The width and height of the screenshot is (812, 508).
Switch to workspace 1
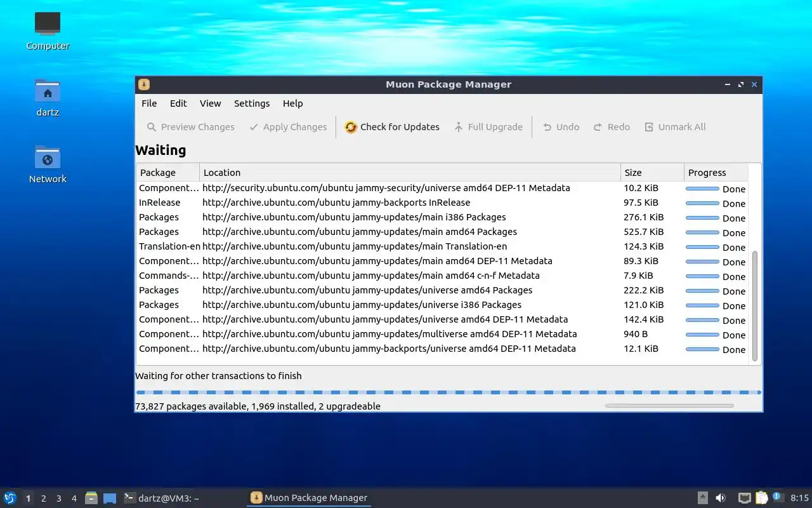point(28,498)
